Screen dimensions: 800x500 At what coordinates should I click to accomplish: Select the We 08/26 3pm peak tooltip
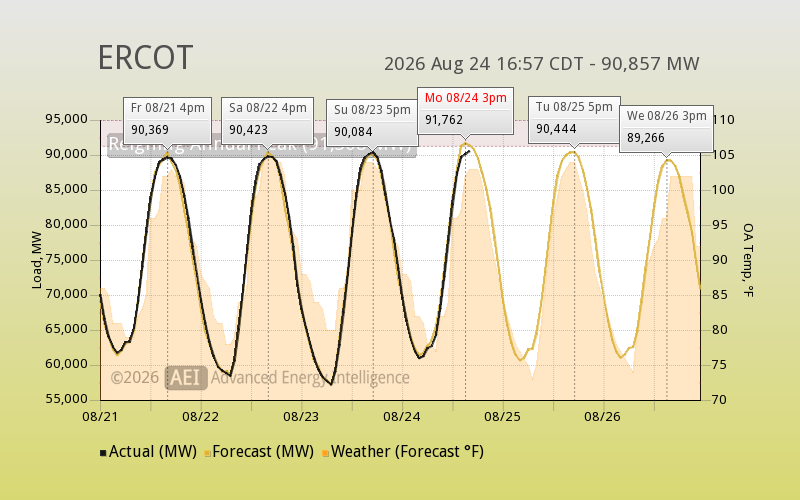click(666, 129)
